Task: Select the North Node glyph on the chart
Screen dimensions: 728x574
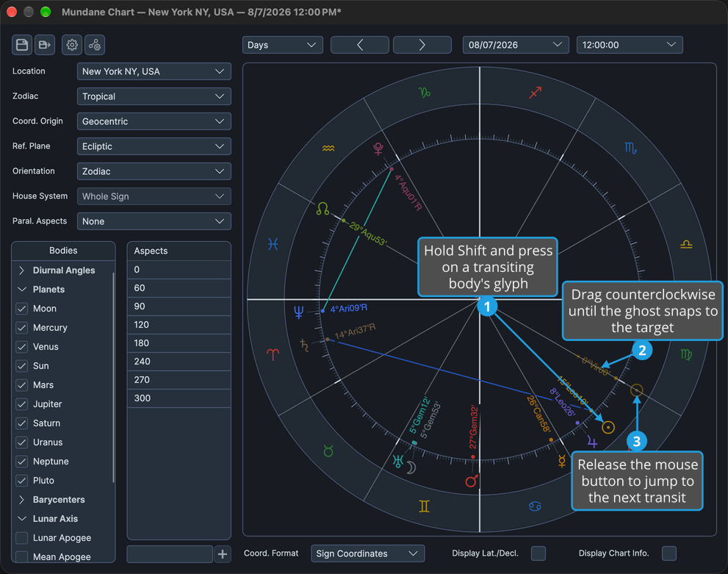Action: [x=322, y=209]
